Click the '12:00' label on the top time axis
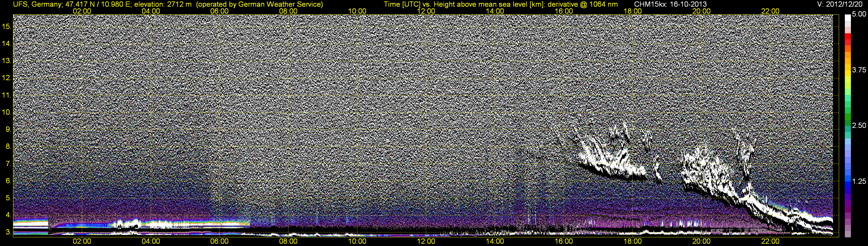The width and height of the screenshot is (868, 246). 426,11
